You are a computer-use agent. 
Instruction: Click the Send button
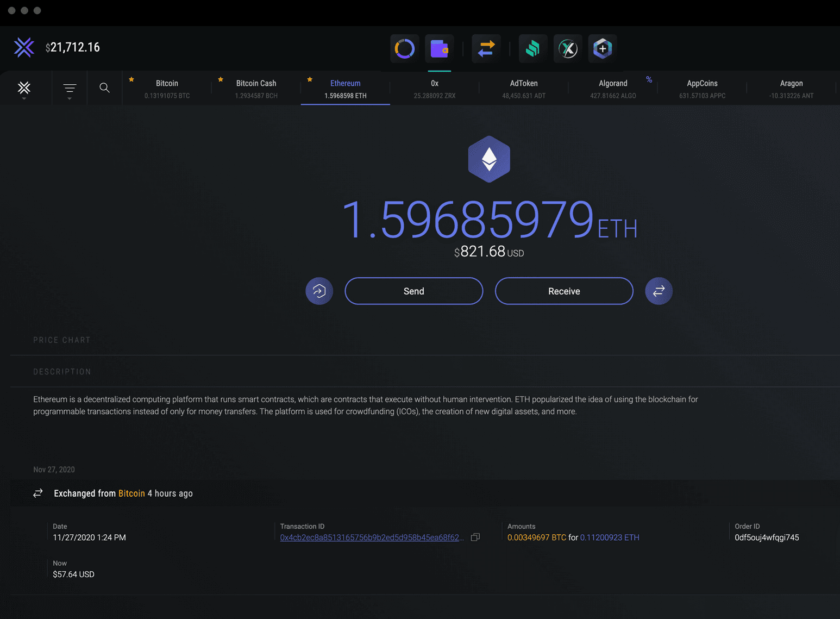pyautogui.click(x=414, y=291)
